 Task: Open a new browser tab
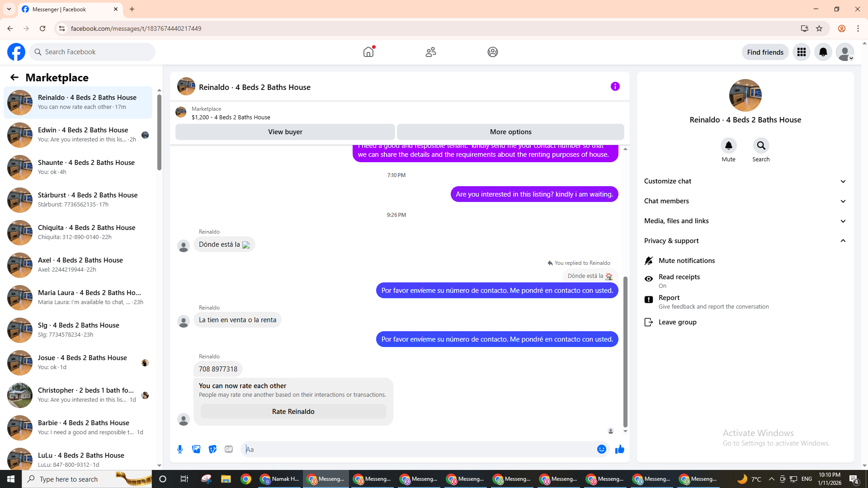pos(132,9)
